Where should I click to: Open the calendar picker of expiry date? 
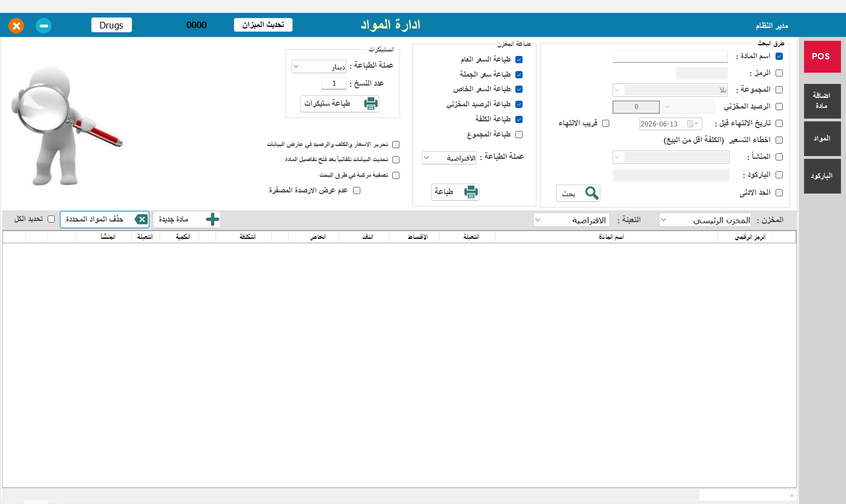693,124
